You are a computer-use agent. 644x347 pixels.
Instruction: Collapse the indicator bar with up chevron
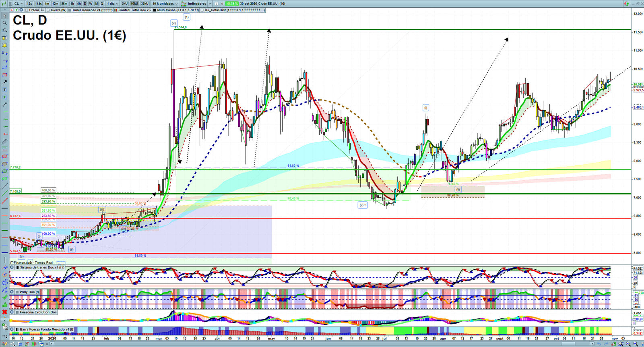coord(4,10)
